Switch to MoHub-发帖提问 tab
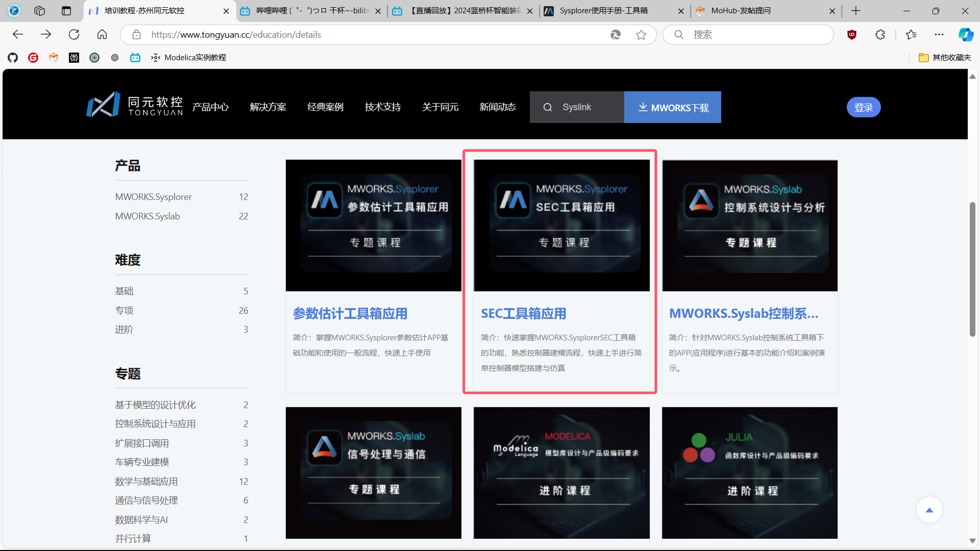 [766, 11]
